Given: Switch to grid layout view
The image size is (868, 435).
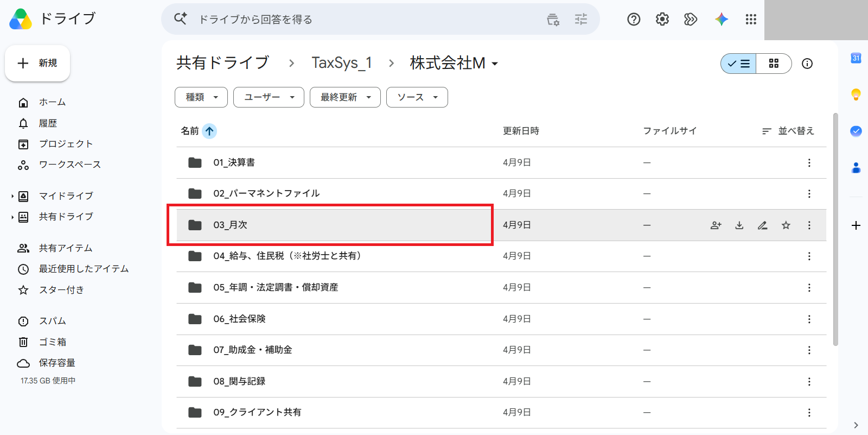Looking at the screenshot, I should click(x=774, y=64).
